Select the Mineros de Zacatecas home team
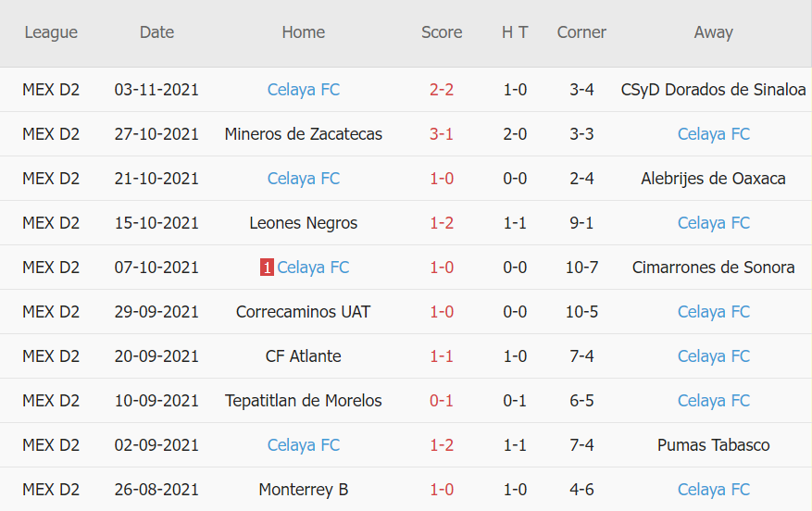Viewport: 812px width, 511px height. click(303, 134)
